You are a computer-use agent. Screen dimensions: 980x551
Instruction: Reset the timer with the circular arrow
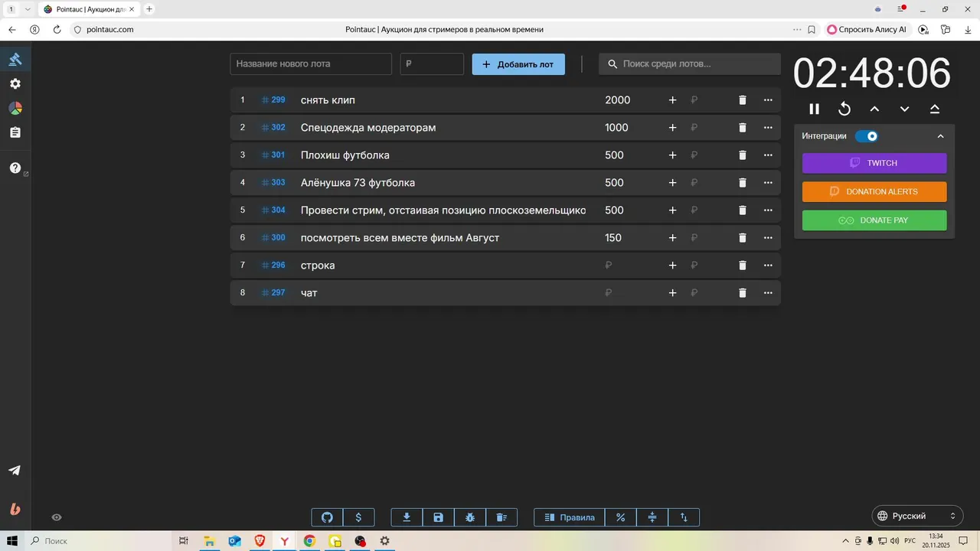click(844, 109)
